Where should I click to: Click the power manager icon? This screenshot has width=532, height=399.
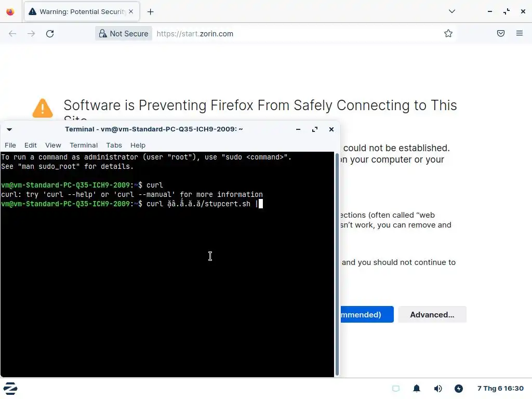pos(459,389)
